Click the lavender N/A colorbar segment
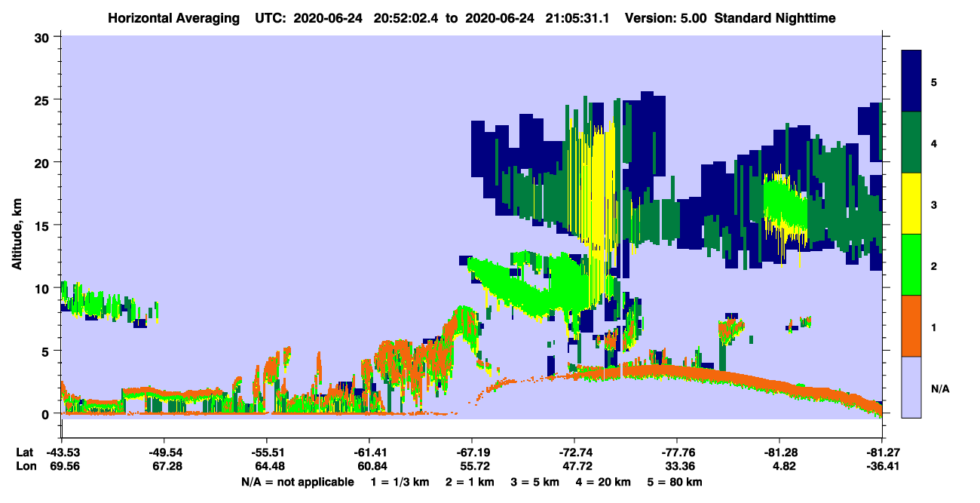The width and height of the screenshot is (980, 503). click(x=912, y=386)
